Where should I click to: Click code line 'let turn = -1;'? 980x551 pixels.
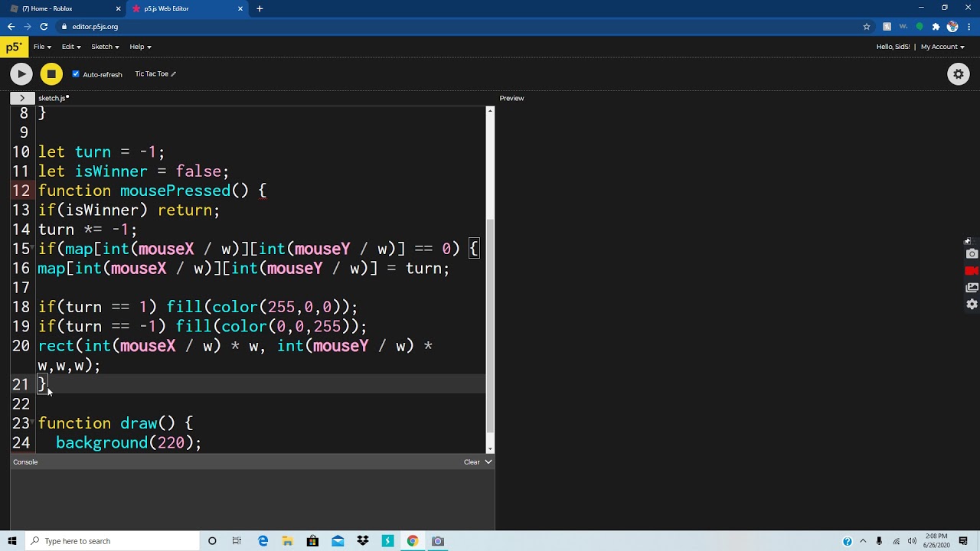click(x=101, y=152)
